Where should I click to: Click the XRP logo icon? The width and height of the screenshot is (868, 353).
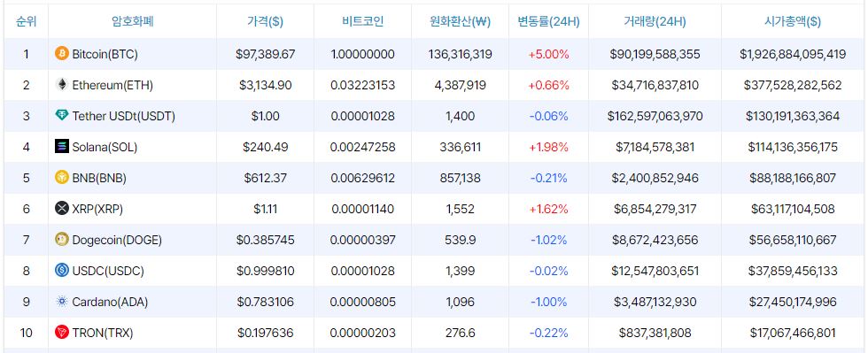[x=62, y=209]
